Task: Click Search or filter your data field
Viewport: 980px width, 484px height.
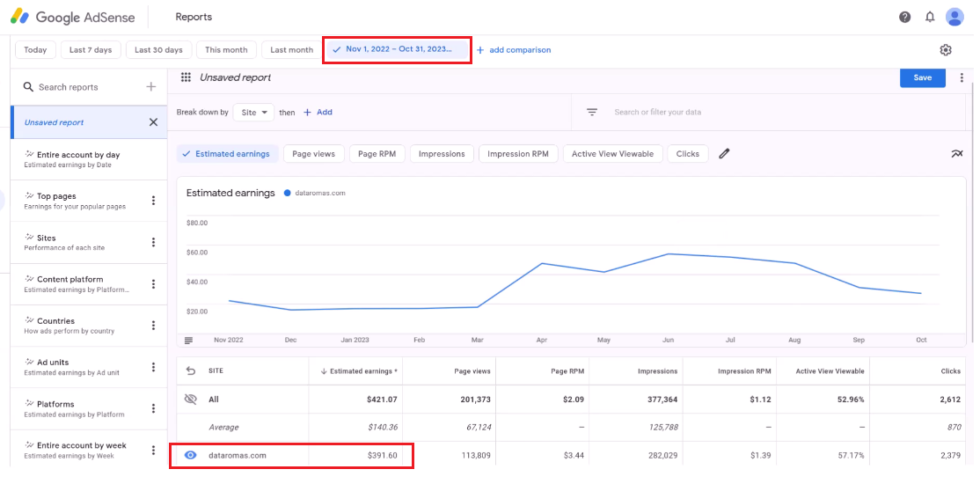Action: click(657, 112)
